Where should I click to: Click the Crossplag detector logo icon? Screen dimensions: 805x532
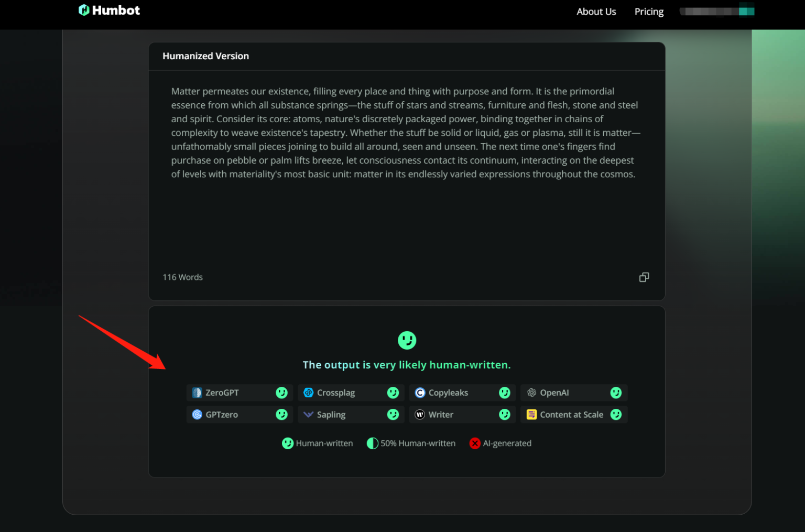click(309, 393)
